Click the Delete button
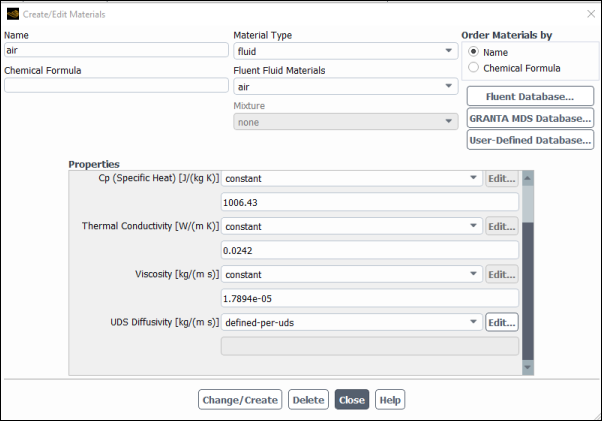This screenshot has width=602, height=421. click(x=308, y=400)
